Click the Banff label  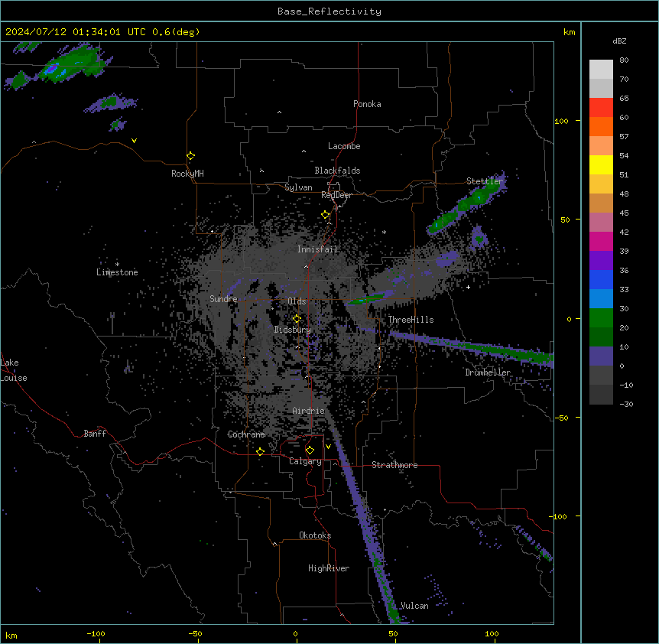pyautogui.click(x=95, y=434)
